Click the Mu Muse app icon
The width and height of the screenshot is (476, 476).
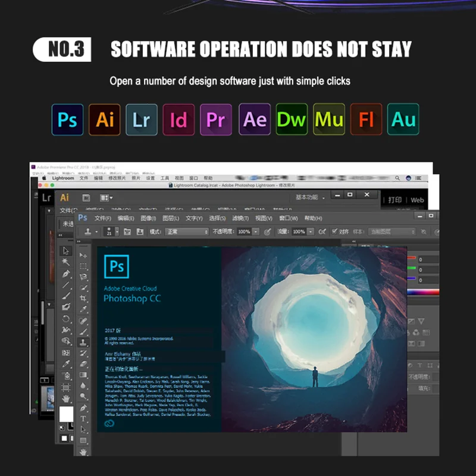(x=329, y=119)
